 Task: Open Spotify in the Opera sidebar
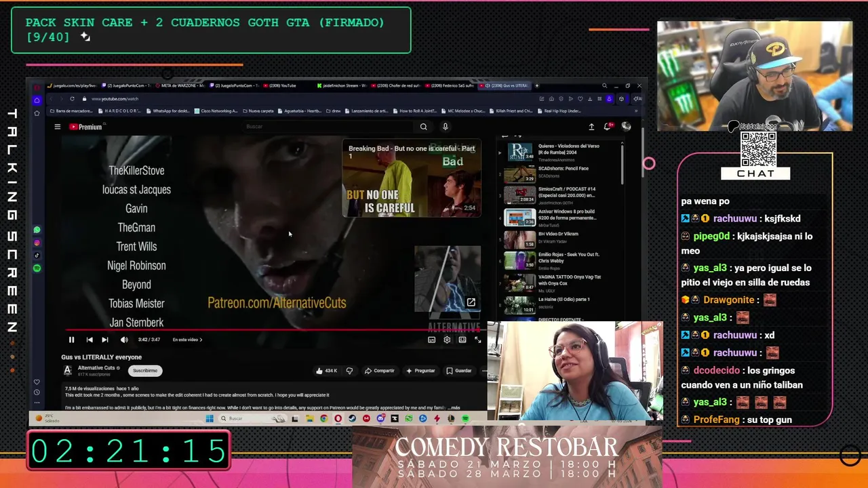tap(37, 268)
